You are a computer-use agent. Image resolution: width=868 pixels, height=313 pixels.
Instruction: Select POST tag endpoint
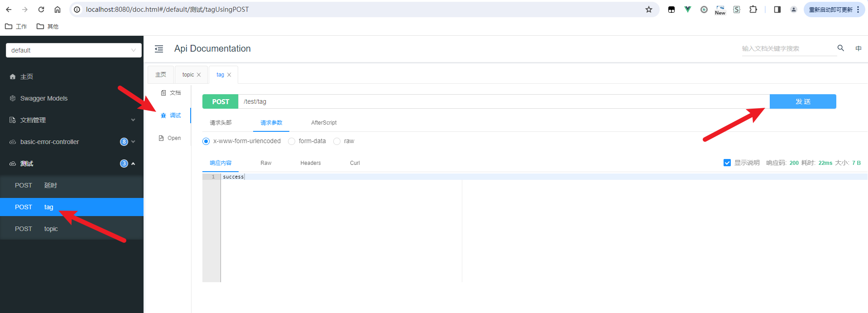point(72,207)
